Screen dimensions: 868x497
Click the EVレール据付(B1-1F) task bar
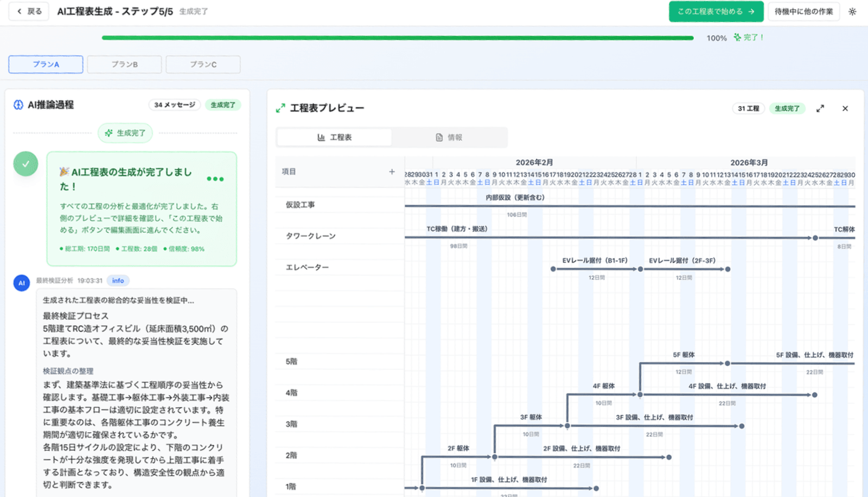596,269
